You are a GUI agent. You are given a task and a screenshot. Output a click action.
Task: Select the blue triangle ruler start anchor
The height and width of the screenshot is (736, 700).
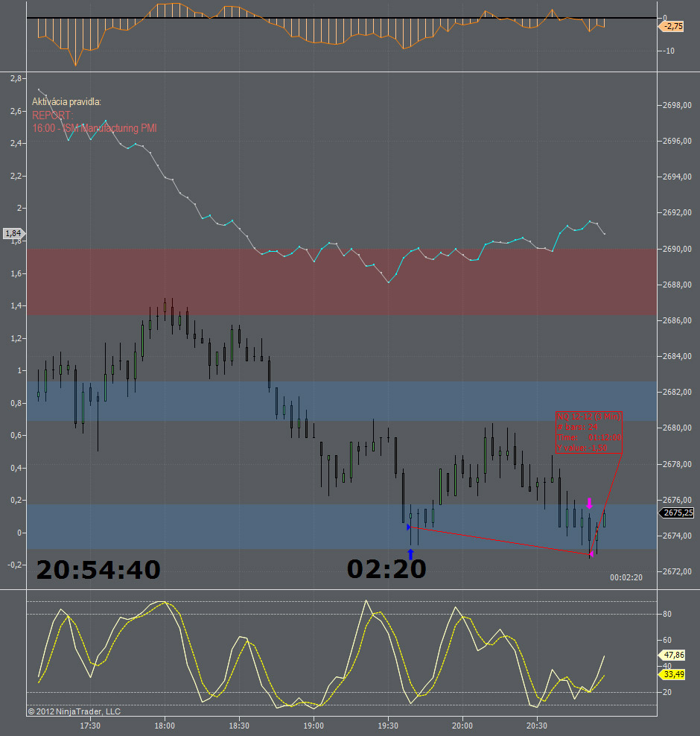408,527
